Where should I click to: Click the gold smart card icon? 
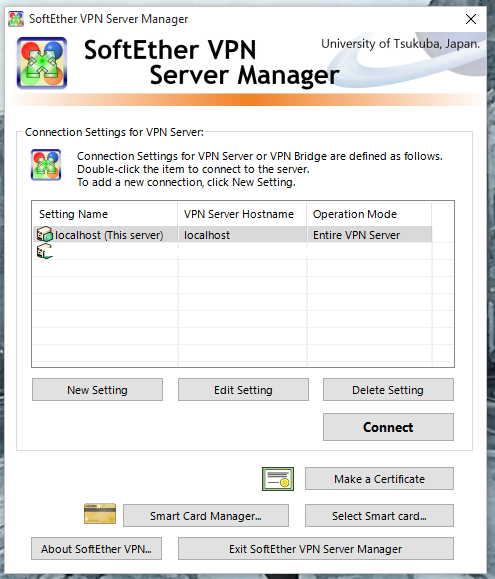[x=100, y=514]
